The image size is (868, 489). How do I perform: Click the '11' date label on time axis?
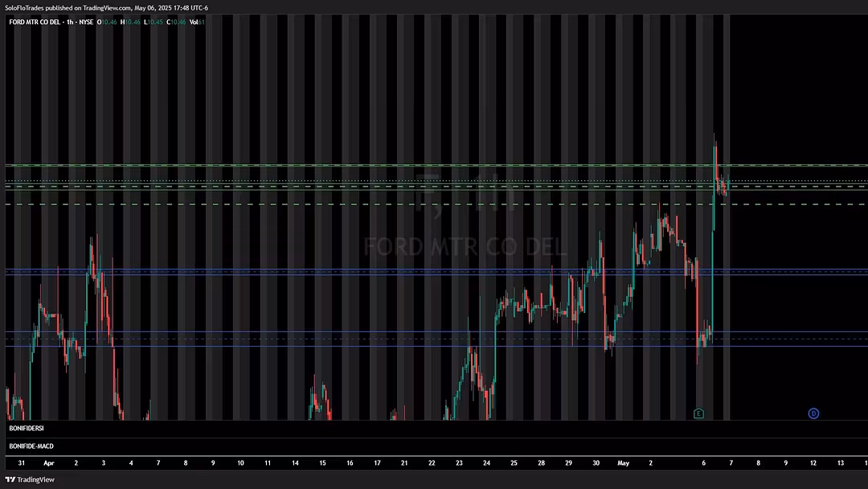click(268, 463)
